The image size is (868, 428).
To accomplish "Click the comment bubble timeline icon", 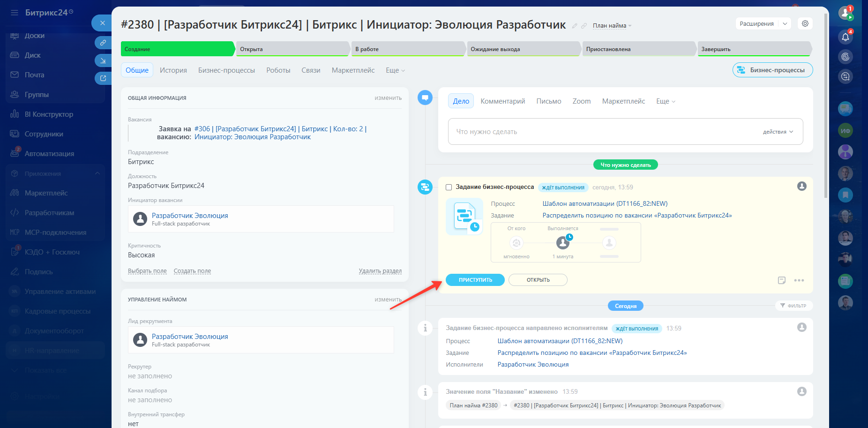I will click(x=425, y=98).
